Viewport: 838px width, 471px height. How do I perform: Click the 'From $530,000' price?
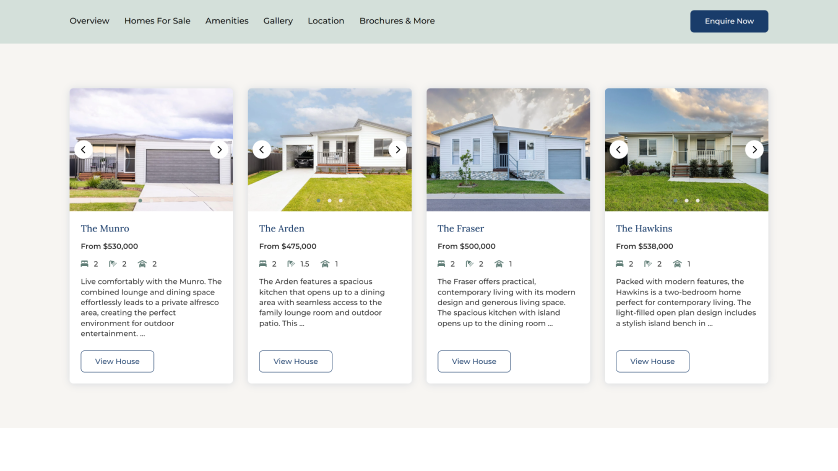tap(110, 246)
